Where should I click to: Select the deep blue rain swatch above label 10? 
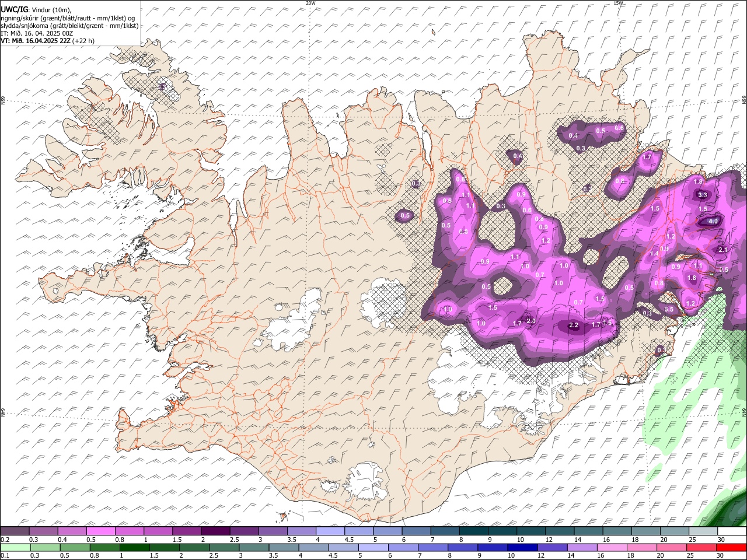(x=521, y=547)
